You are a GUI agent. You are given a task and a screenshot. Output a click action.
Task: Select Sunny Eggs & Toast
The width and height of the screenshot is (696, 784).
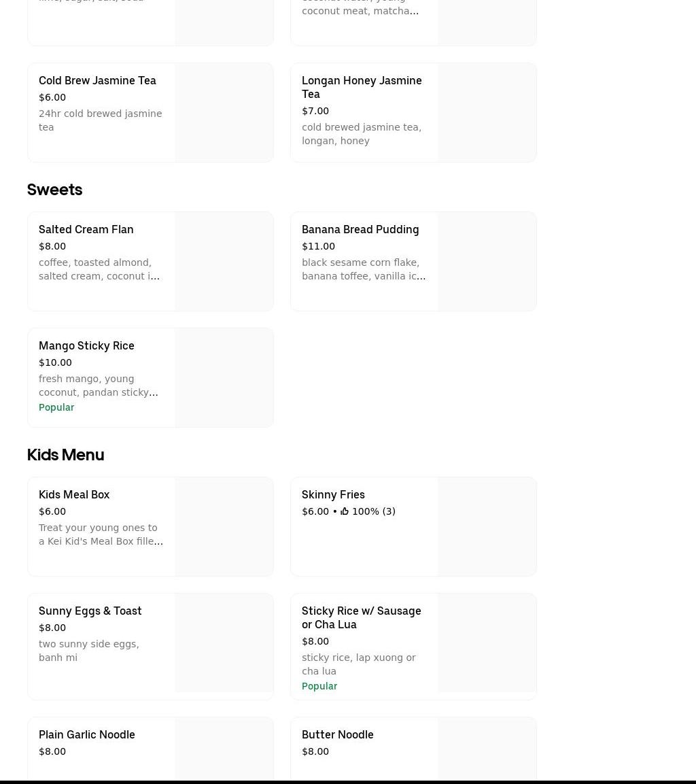tap(90, 611)
